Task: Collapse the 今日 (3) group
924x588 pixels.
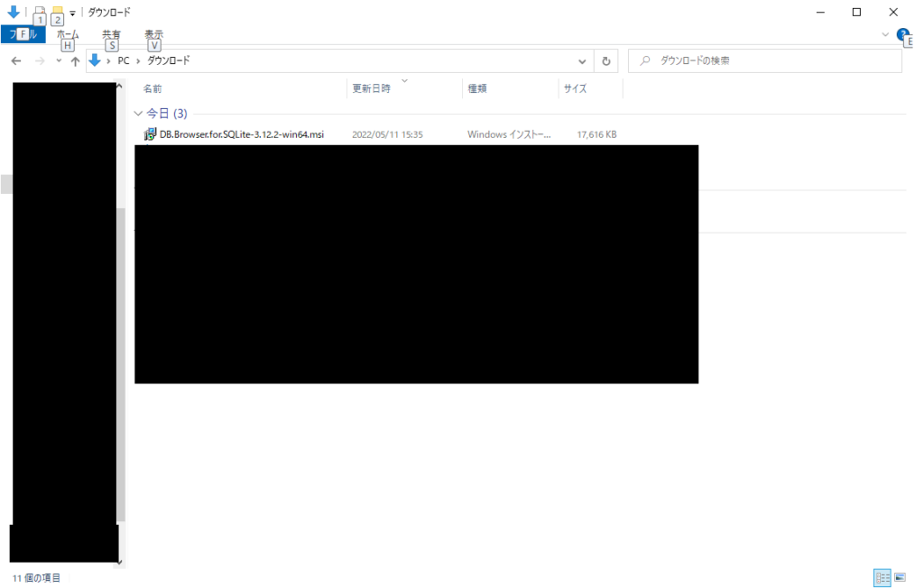Action: point(137,113)
